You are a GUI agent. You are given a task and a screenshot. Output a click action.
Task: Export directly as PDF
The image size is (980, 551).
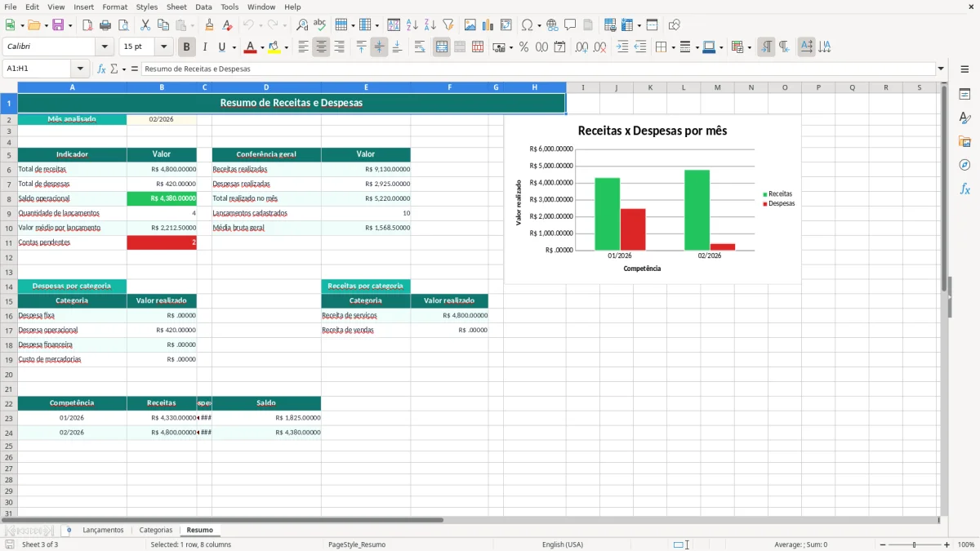pos(87,25)
